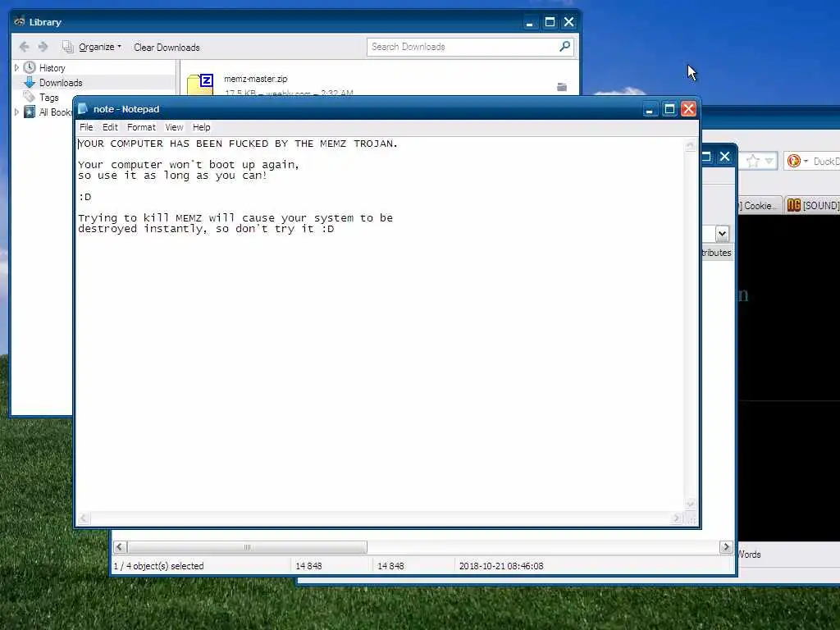
Task: Switch to the [SOUND] browser tab
Action: point(813,206)
